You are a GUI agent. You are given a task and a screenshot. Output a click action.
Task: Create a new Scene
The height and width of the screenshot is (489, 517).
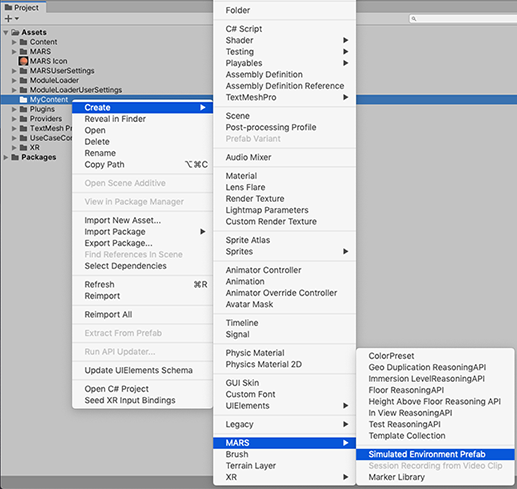[285, 116]
